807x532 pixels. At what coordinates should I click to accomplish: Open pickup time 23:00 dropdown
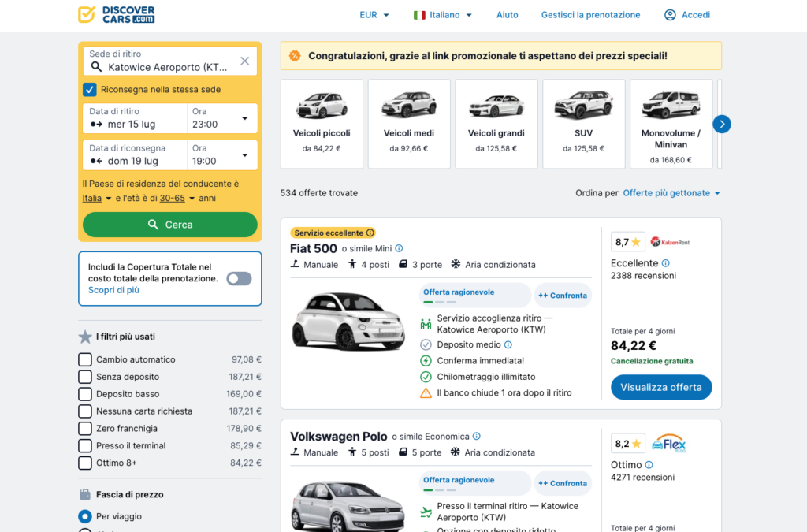[221, 118]
